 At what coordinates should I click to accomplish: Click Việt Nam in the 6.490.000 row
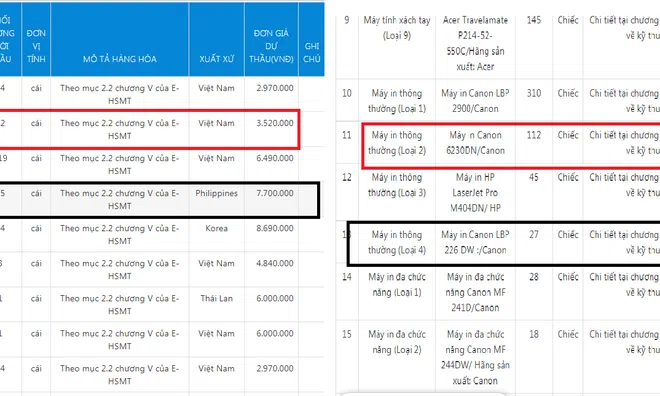216,158
